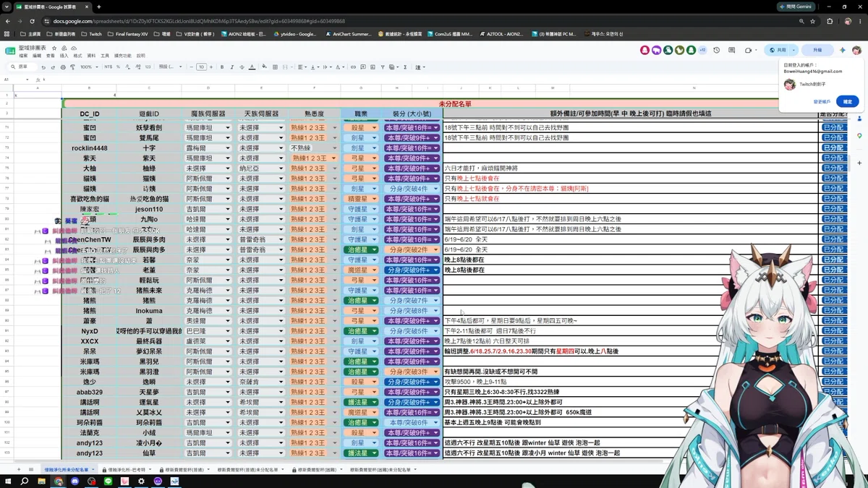Viewport: 868px width, 488px height.
Task: Click the functions sigma icon
Action: 405,67
